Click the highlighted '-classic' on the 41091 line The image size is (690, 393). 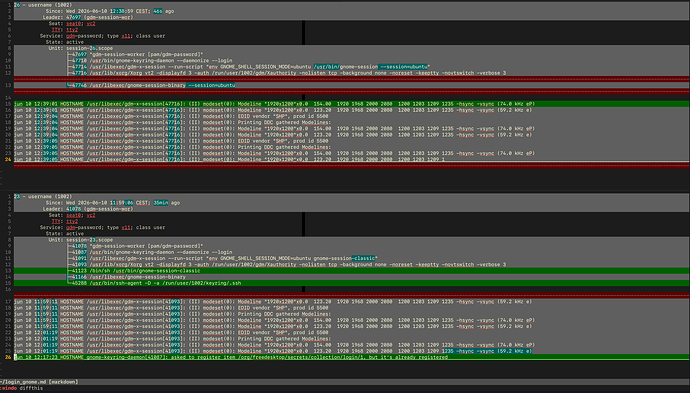[x=363, y=258]
